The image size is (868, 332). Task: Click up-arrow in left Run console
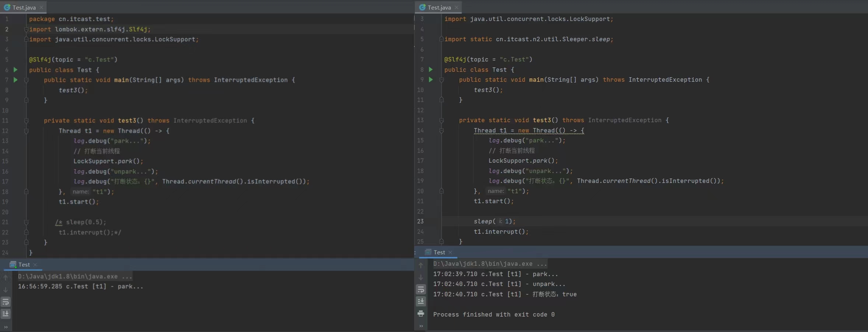(6, 278)
